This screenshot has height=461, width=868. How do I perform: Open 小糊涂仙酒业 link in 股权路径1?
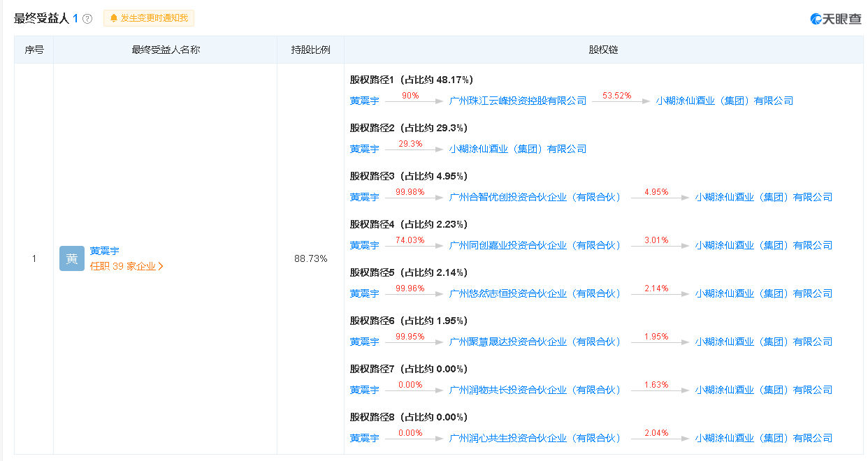(725, 101)
